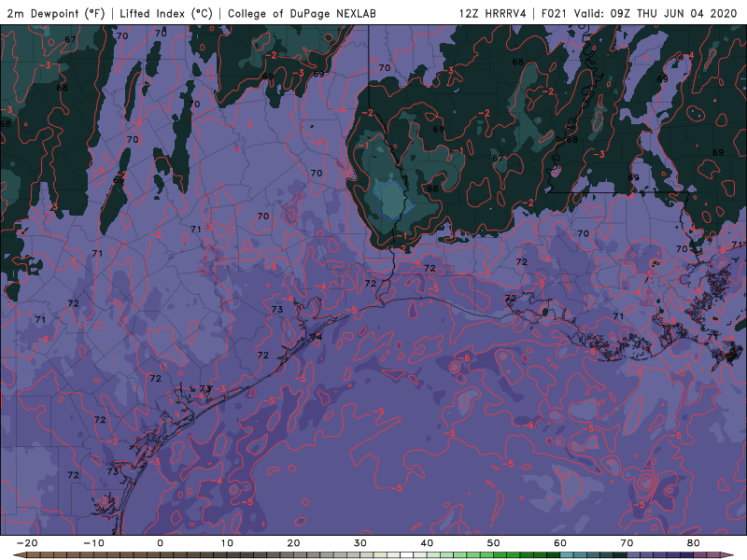
Task: Click the "0" color bar label
Action: [x=160, y=543]
